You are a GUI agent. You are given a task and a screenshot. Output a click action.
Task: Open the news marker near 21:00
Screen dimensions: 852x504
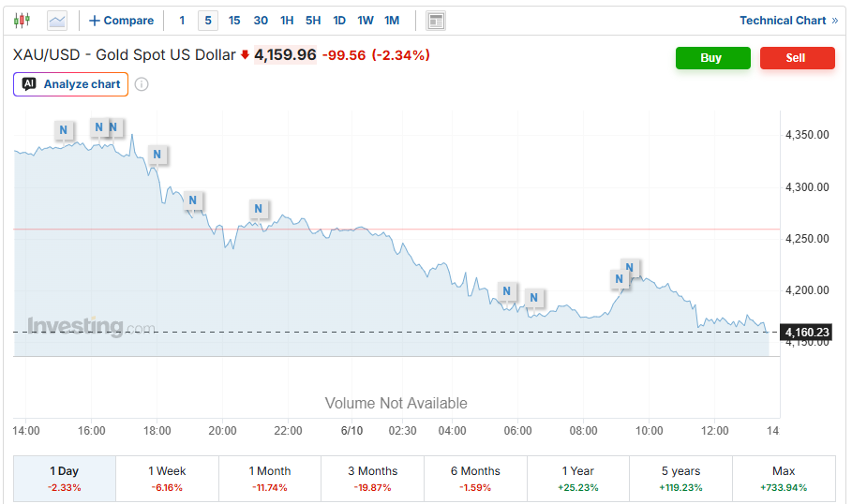point(258,209)
